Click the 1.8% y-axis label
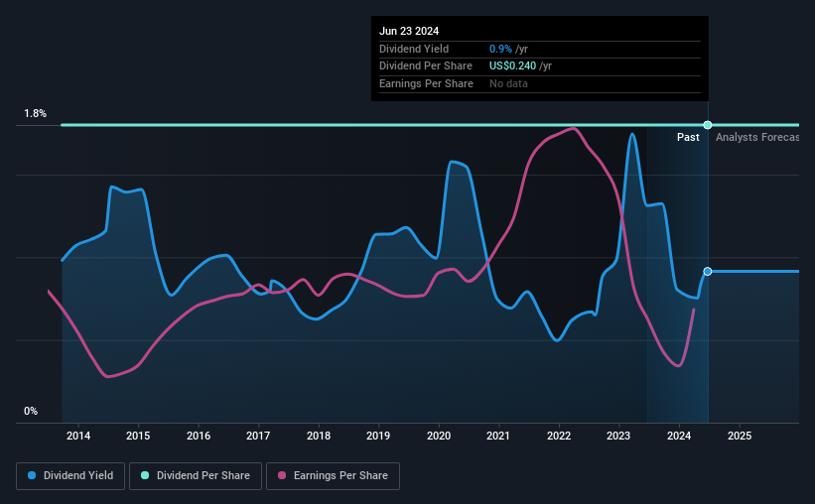This screenshot has width=815, height=504. (x=36, y=113)
